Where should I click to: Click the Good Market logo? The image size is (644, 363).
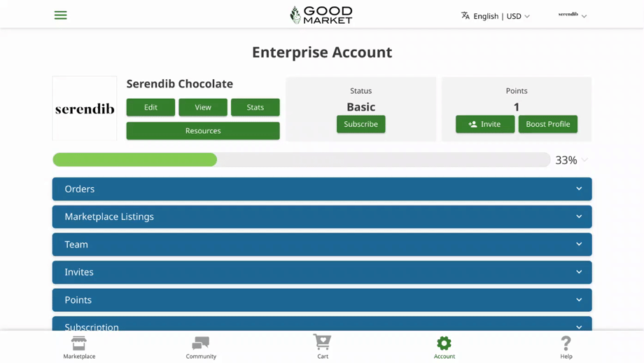tap(321, 15)
